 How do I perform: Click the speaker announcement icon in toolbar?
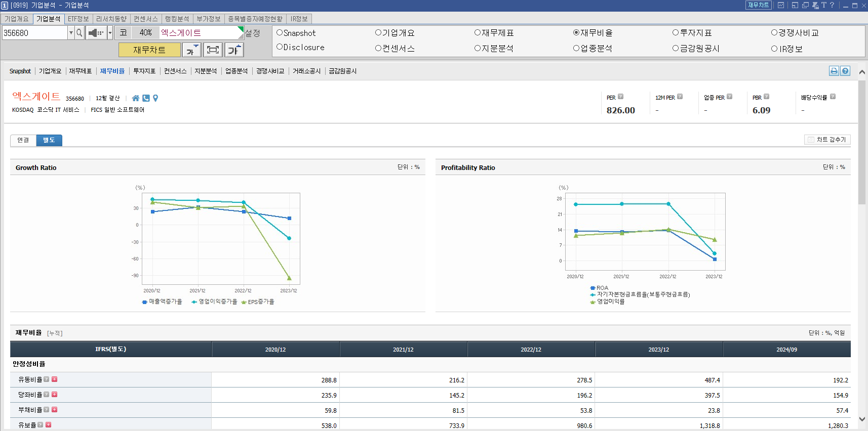click(x=96, y=33)
